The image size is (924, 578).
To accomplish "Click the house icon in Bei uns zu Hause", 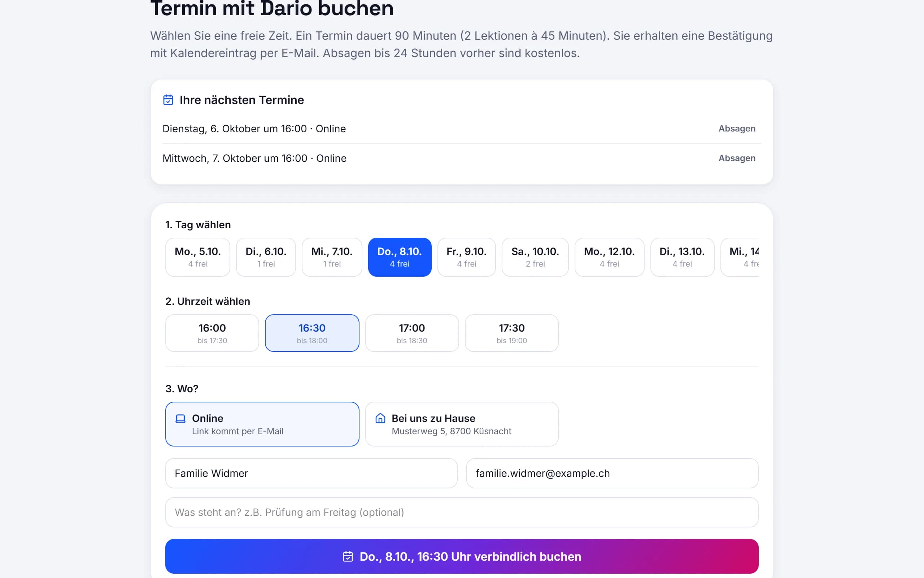I will tap(380, 418).
